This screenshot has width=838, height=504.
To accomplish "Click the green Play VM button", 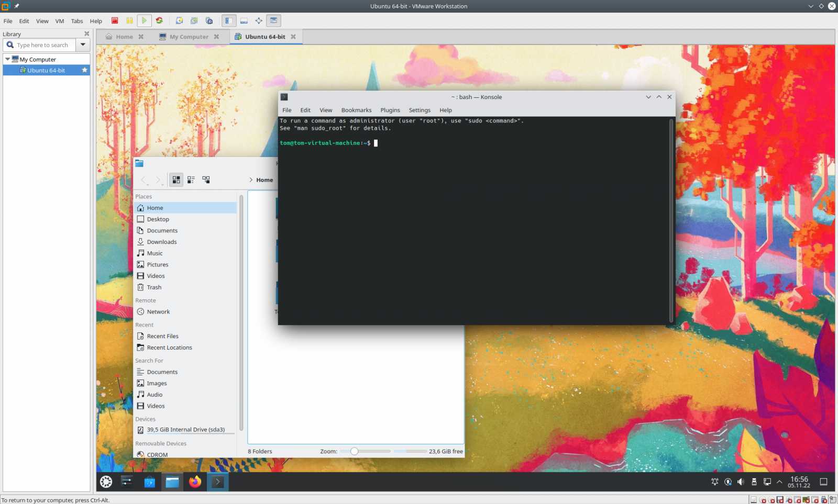I will pyautogui.click(x=144, y=21).
